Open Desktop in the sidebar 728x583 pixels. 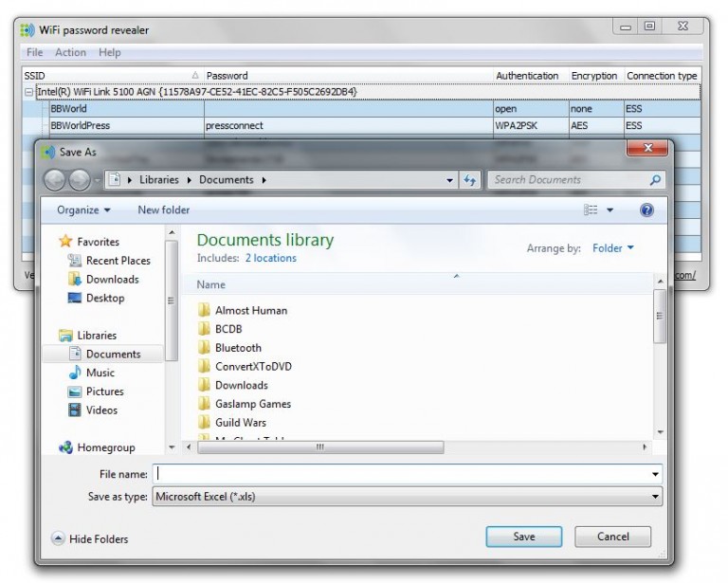tap(105, 298)
